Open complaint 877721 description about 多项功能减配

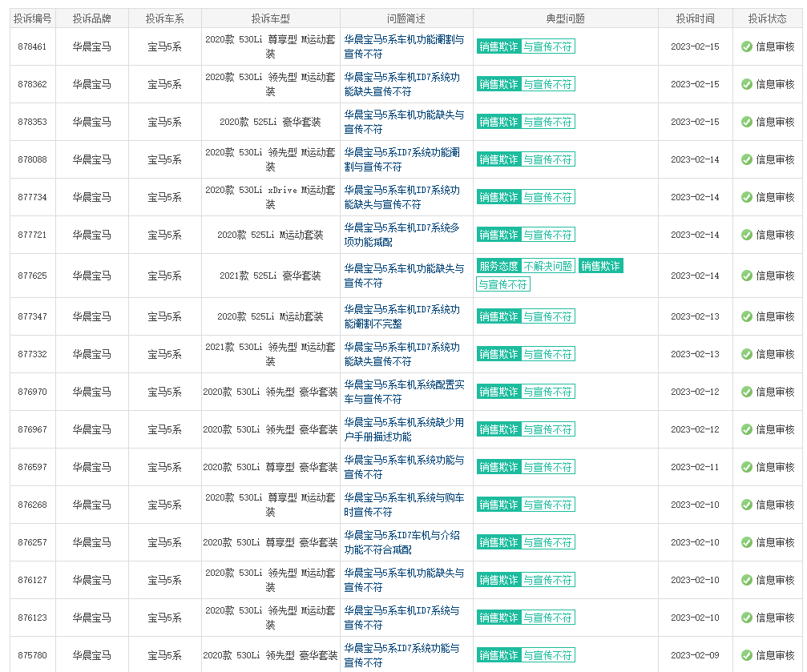(x=402, y=235)
